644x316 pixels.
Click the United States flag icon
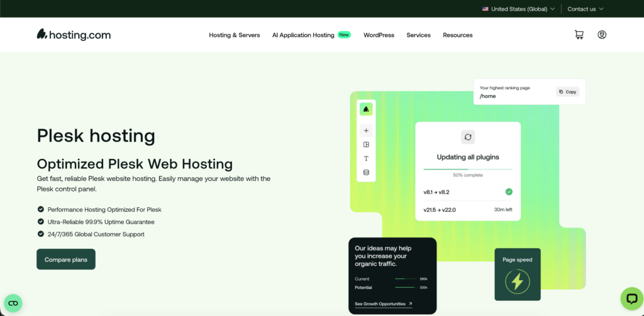coord(486,9)
